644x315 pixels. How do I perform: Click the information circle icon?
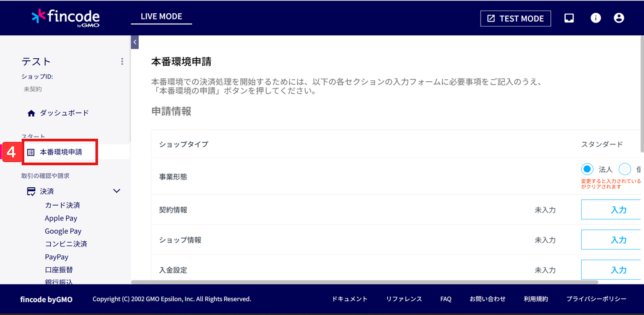(x=595, y=18)
